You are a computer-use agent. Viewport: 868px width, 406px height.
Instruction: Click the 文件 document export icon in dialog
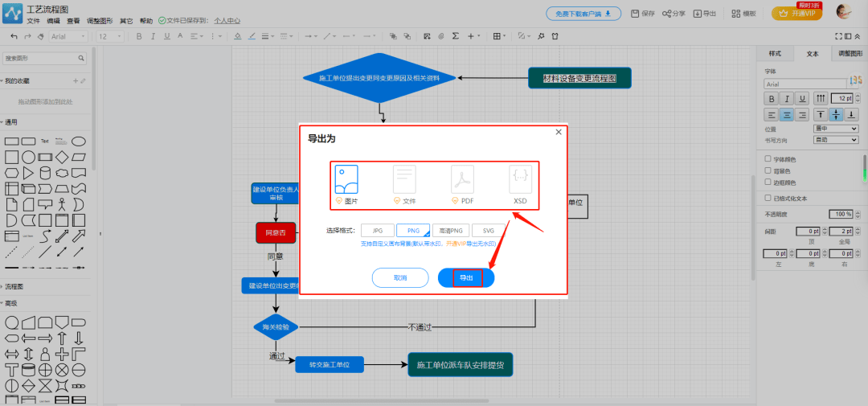(404, 179)
